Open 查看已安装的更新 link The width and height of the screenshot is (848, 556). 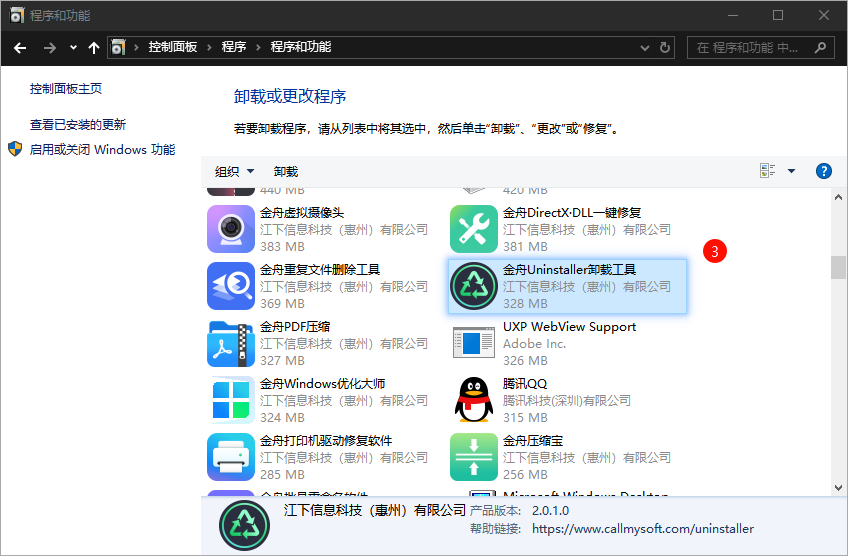click(x=78, y=125)
